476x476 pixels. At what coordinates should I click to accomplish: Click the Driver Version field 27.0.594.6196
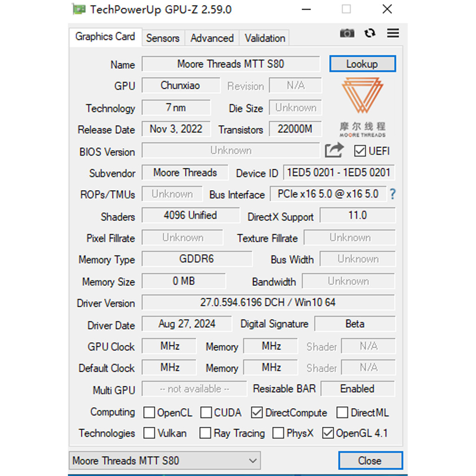click(x=268, y=302)
